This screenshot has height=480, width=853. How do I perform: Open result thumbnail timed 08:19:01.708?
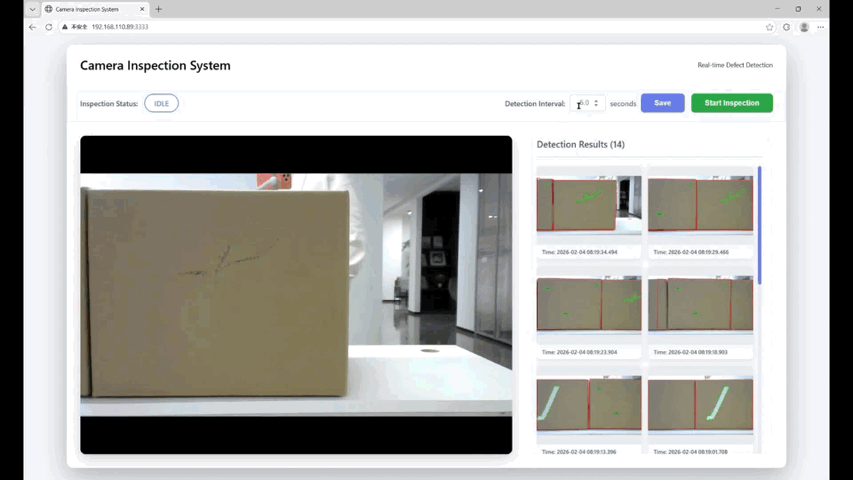[x=700, y=404]
